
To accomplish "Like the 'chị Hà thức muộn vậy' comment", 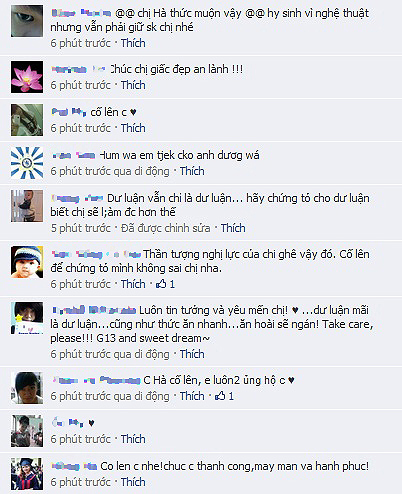I will pos(133,43).
